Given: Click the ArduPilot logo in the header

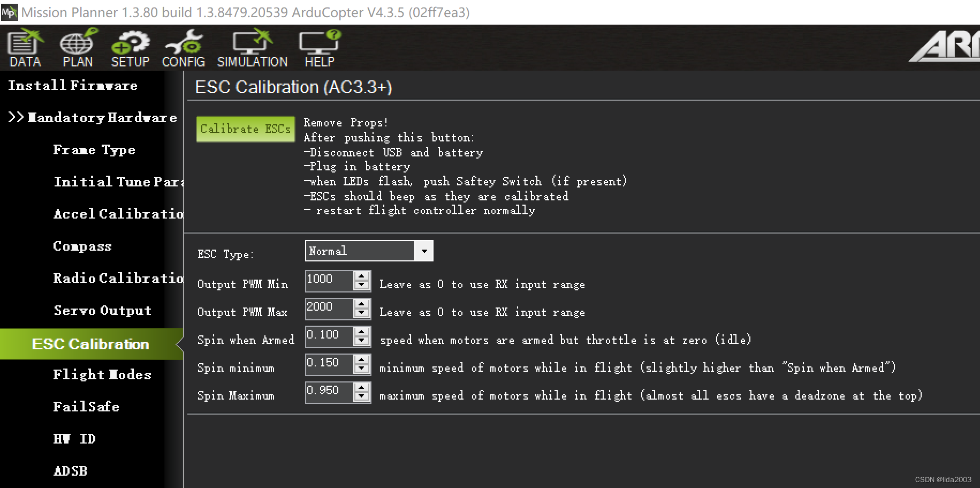Looking at the screenshot, I should [944, 46].
